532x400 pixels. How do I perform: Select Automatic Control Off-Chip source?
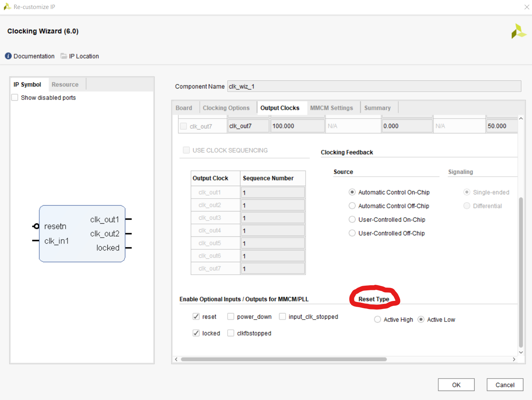pos(352,206)
